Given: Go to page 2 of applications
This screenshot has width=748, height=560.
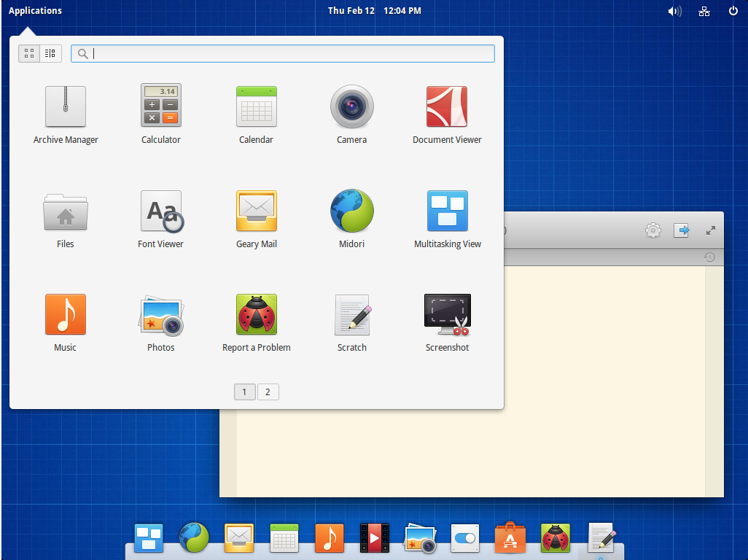Looking at the screenshot, I should coord(268,392).
